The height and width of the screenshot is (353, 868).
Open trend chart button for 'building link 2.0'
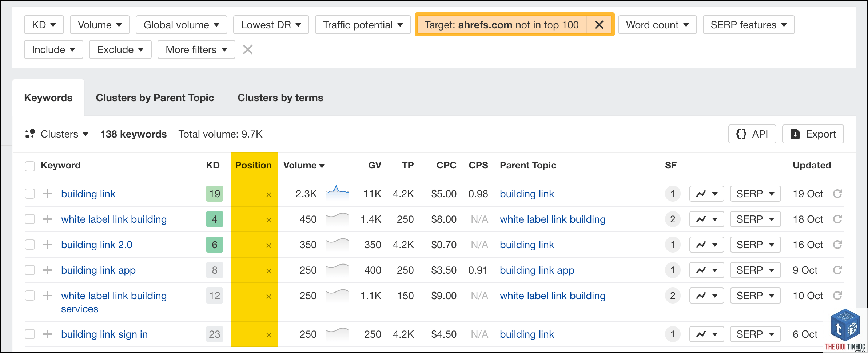(x=706, y=245)
